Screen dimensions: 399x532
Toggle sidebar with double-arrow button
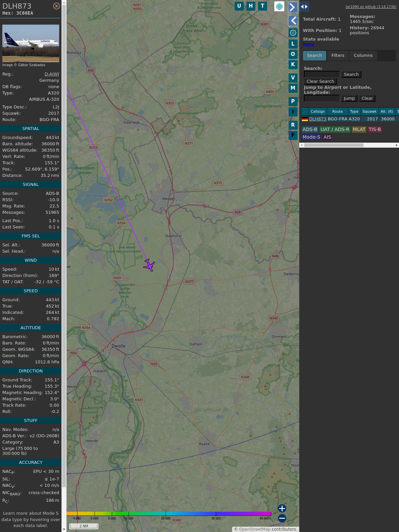coord(304,7)
